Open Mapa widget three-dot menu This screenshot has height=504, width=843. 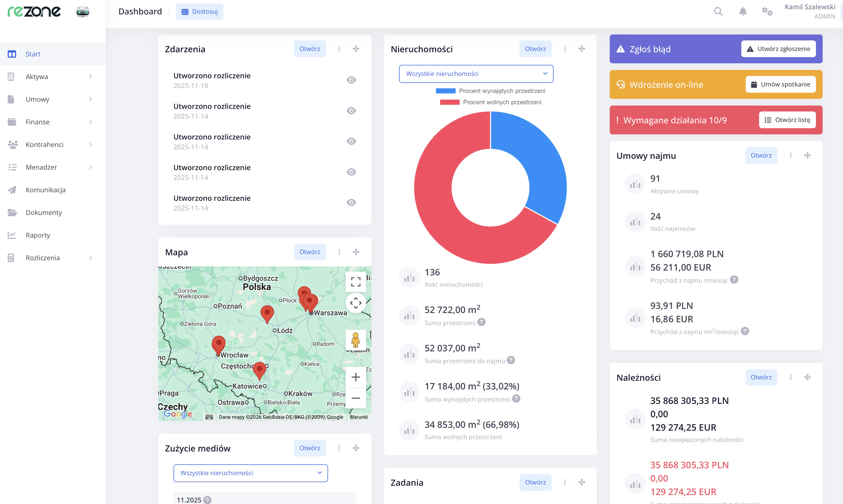tap(339, 252)
